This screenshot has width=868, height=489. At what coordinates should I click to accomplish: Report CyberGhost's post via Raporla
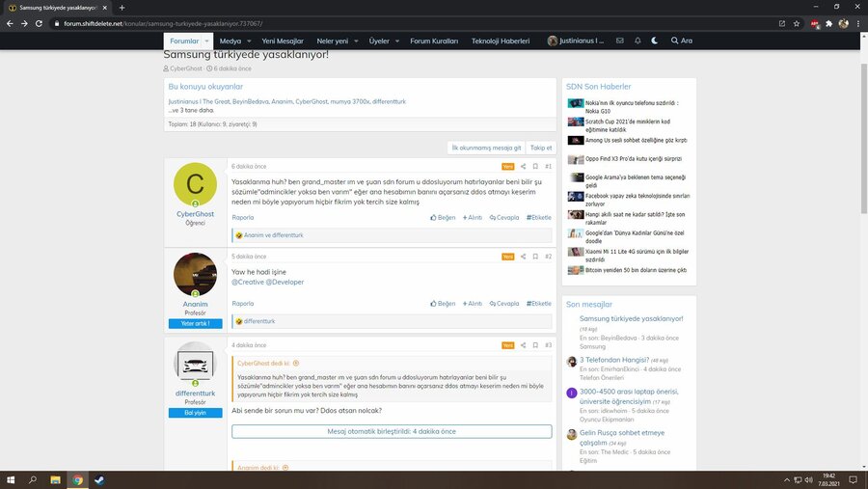click(242, 218)
